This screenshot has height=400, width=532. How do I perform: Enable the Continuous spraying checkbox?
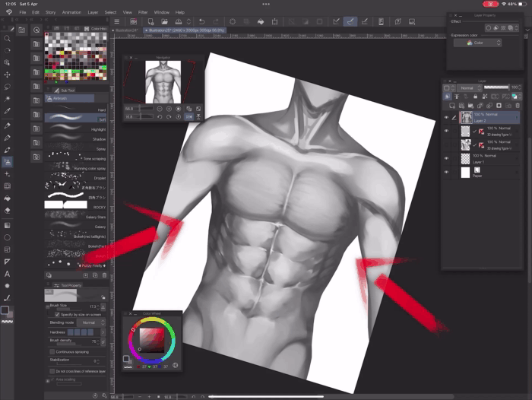[52, 351]
